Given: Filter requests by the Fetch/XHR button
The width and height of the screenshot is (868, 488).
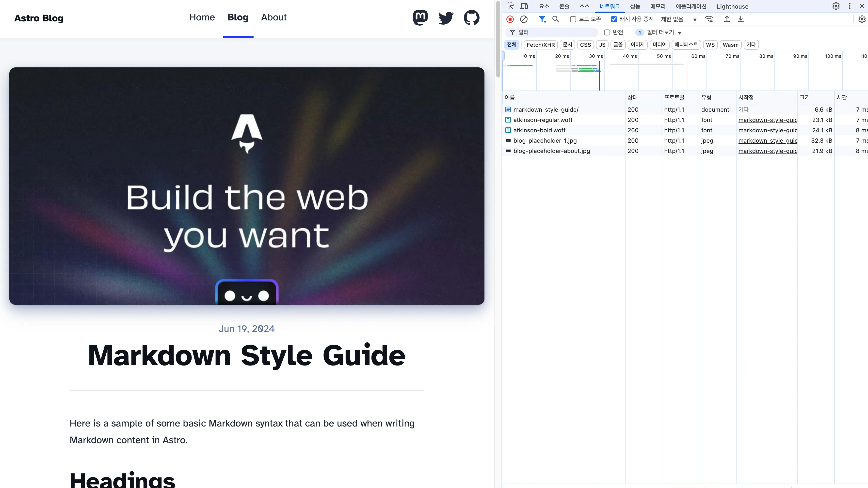Looking at the screenshot, I should coord(541,45).
